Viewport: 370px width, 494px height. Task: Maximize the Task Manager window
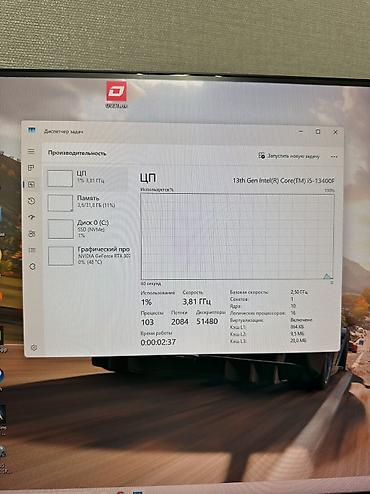tap(318, 132)
